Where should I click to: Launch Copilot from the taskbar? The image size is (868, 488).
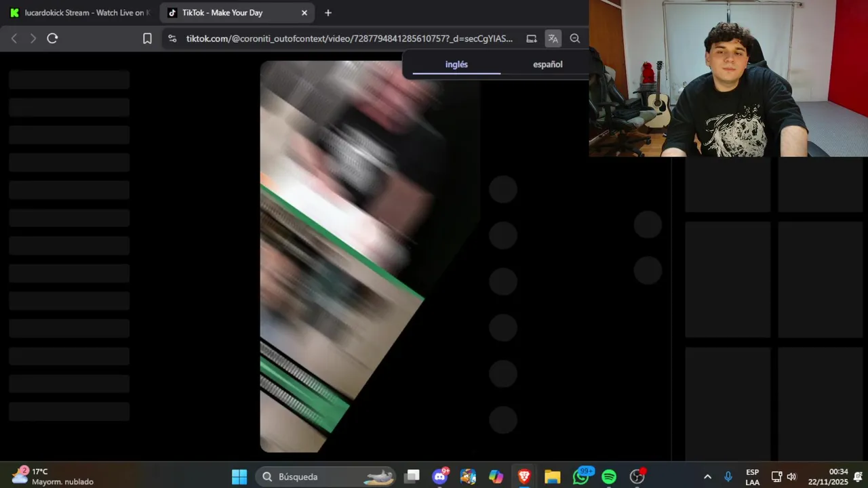click(496, 476)
